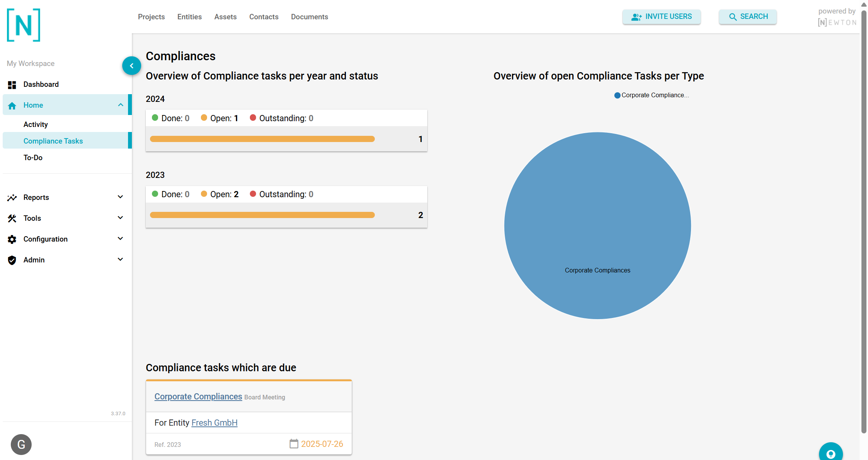Click the INVITE USERS button
This screenshot has width=868, height=460.
pos(661,17)
